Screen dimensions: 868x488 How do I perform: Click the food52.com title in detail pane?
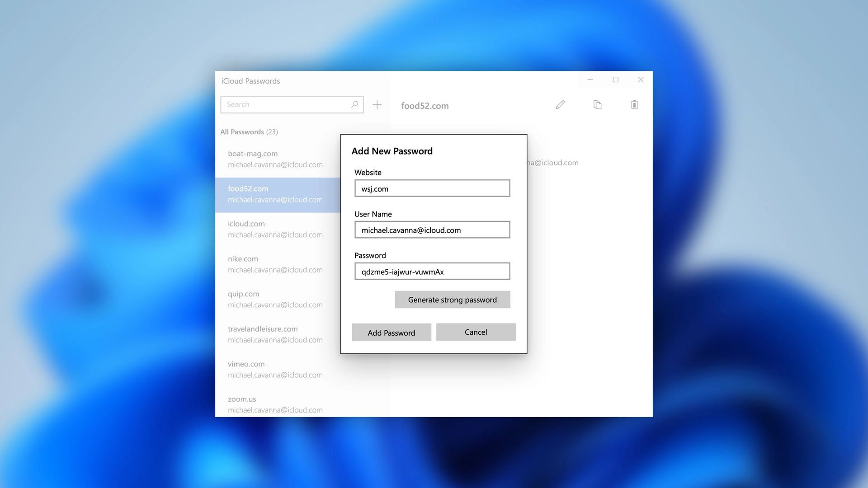tap(425, 106)
